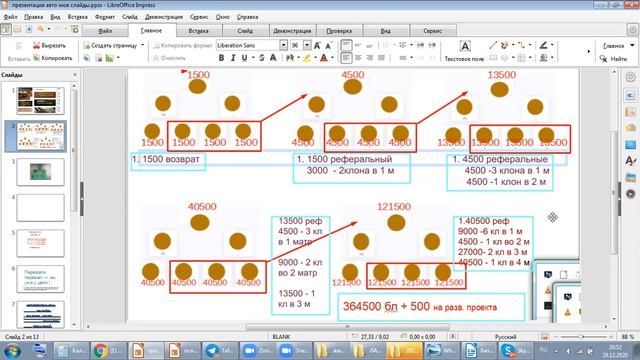640x360 pixels.
Task: Toggle Strikethrough formatting
Action: pos(262,58)
